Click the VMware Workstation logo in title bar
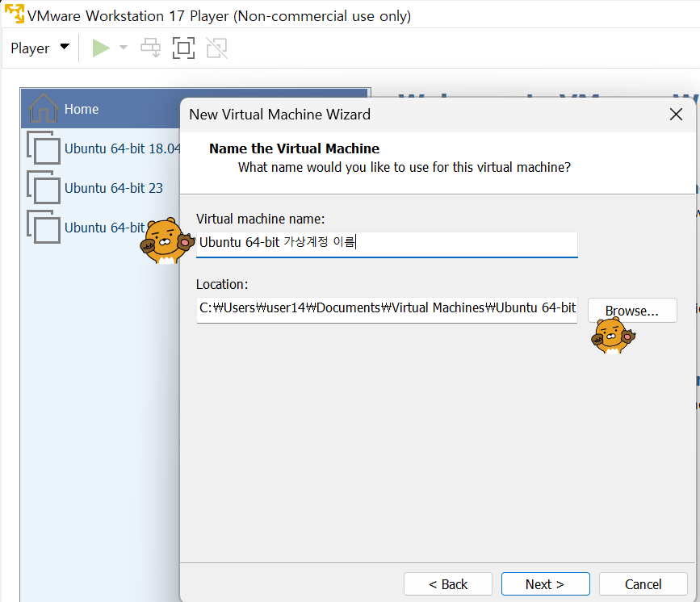This screenshot has height=602, width=700. 15,14
